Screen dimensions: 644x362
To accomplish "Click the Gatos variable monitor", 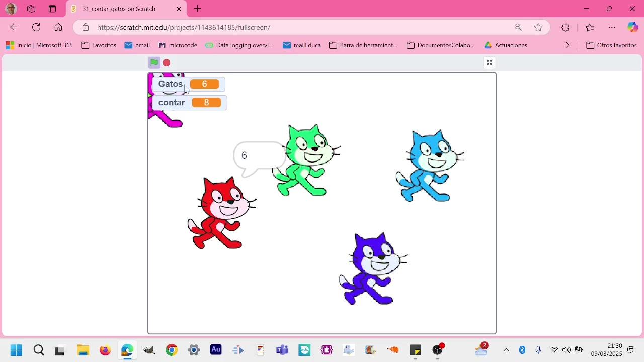I will pyautogui.click(x=188, y=84).
